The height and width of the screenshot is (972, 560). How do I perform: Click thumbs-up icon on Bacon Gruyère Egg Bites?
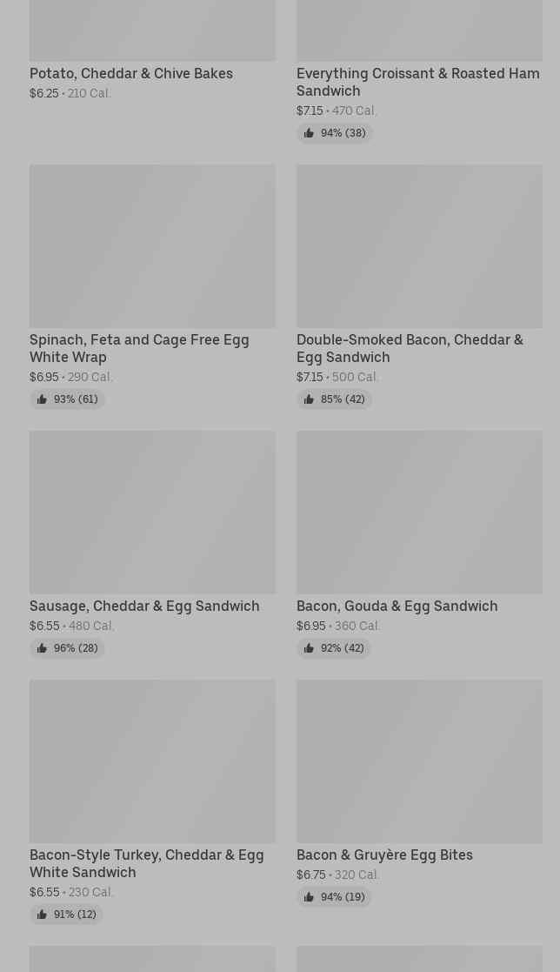pos(309,897)
